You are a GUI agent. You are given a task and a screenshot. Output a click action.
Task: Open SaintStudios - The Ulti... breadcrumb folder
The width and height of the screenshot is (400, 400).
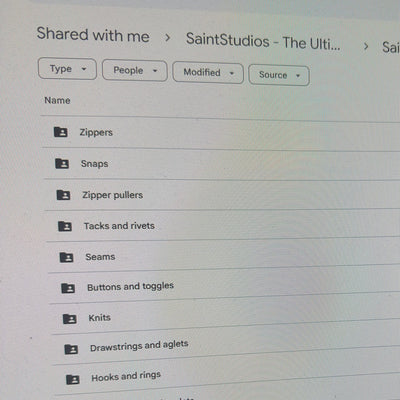[x=263, y=41]
